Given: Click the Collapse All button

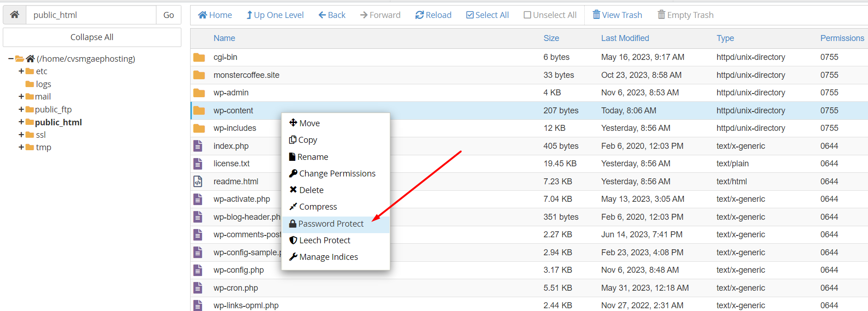Looking at the screenshot, I should pyautogui.click(x=92, y=37).
